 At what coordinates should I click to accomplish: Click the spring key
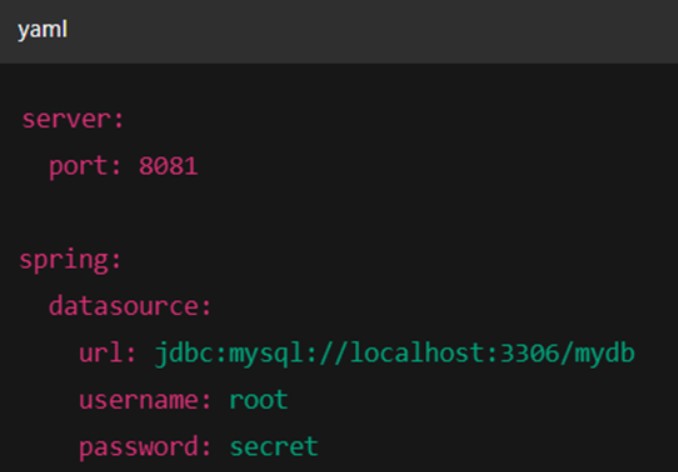coord(64,260)
